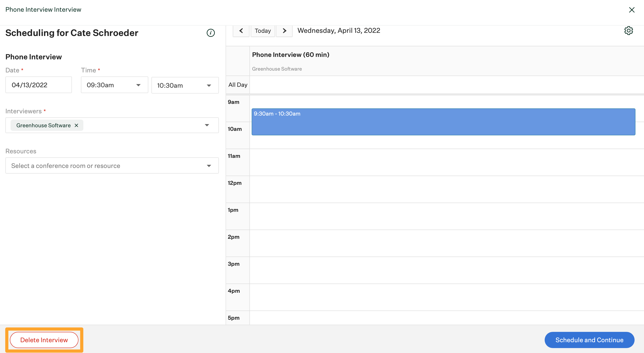Click the Phone Interview (60 min) header
This screenshot has width=644, height=353.
(x=291, y=55)
